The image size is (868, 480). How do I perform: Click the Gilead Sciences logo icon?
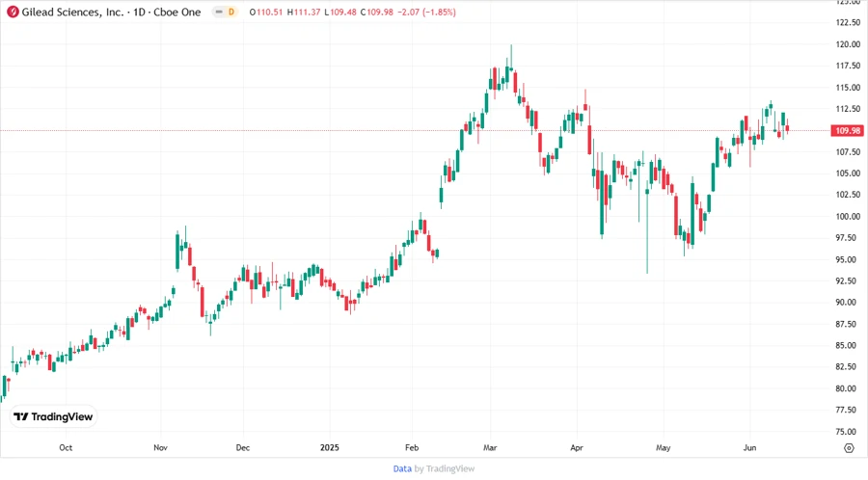click(x=13, y=13)
